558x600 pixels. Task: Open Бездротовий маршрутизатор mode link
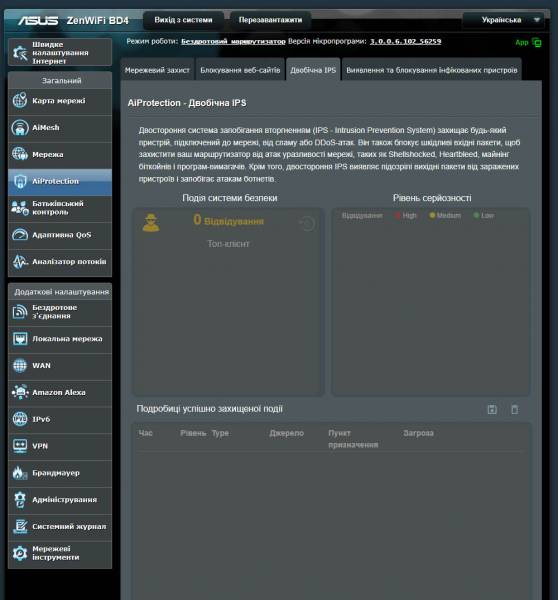coord(233,41)
